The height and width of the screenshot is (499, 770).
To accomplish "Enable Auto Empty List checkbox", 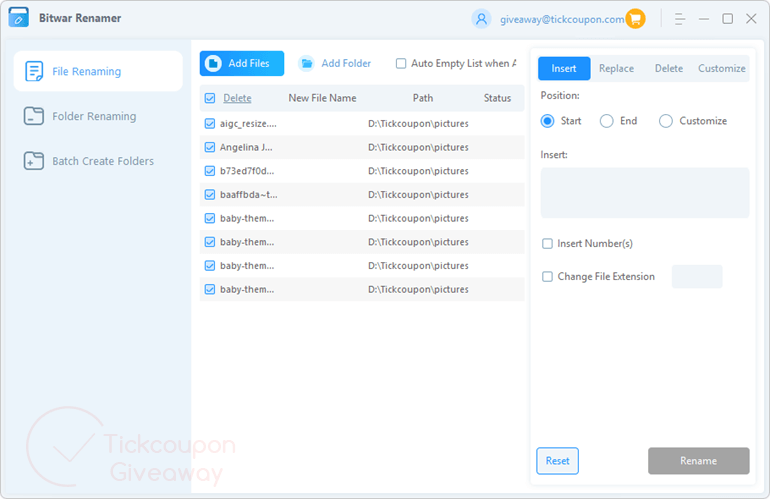I will [401, 63].
